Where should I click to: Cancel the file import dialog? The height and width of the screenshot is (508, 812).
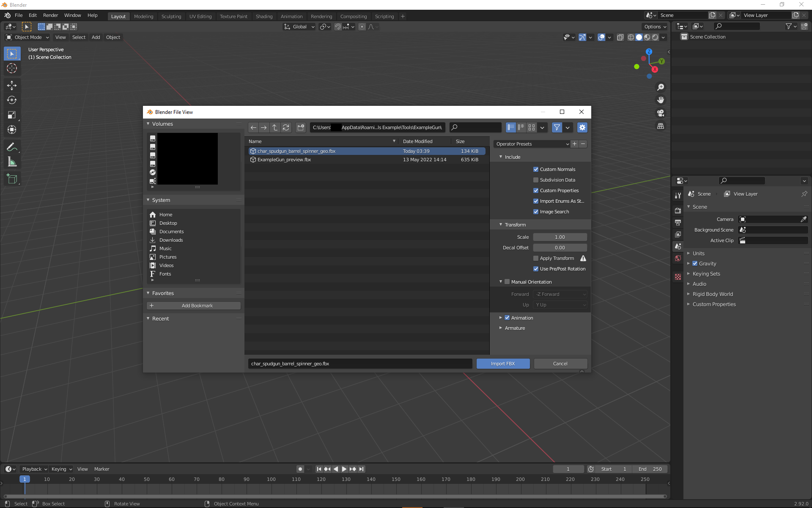560,364
